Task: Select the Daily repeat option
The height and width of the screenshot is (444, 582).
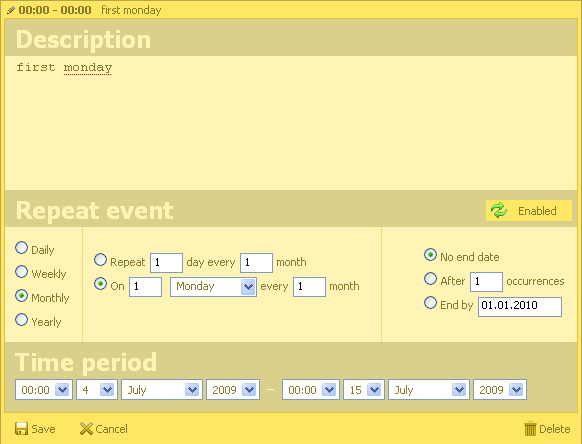Action: [x=22, y=248]
